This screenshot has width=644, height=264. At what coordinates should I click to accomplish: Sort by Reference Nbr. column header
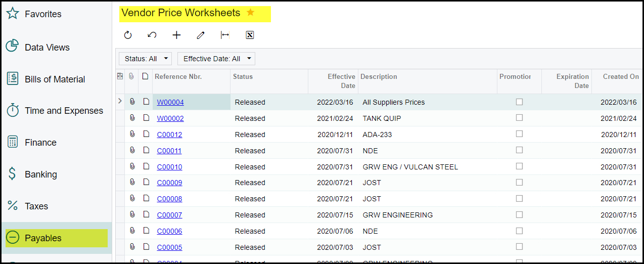(x=178, y=77)
